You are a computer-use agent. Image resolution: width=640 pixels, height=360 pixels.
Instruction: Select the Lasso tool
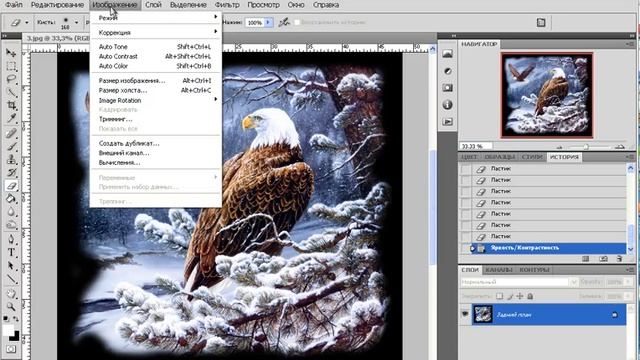coord(11,79)
